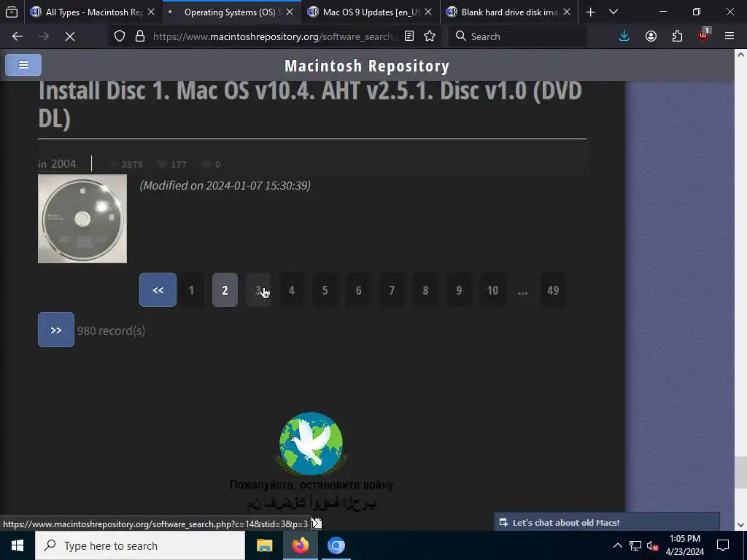Open the Firefox application menu
Screen dimensions: 747x560
(729, 36)
